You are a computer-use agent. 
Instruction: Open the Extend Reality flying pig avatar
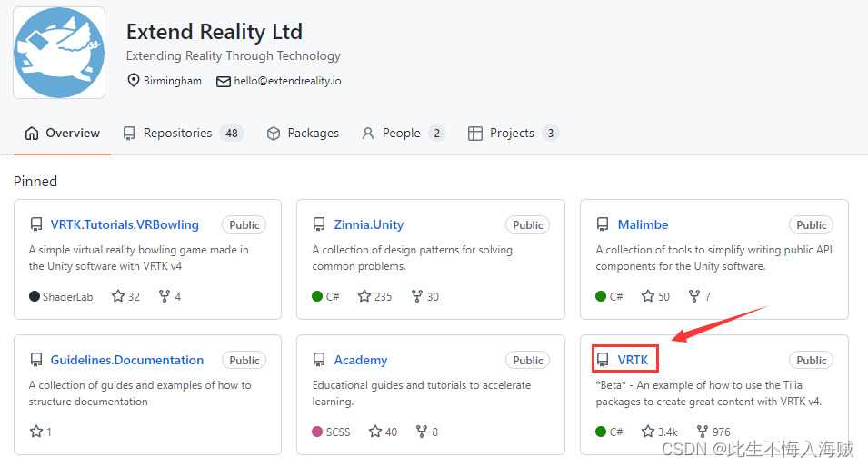[x=59, y=53]
